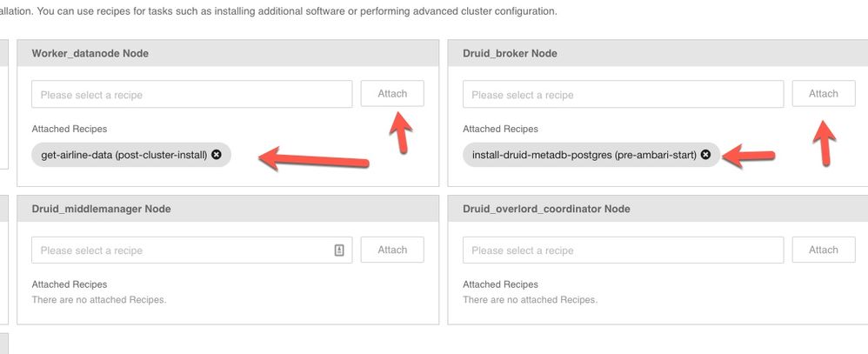The width and height of the screenshot is (868, 354).
Task: Open the Druid_middlemanager recipe selector
Action: (x=191, y=250)
